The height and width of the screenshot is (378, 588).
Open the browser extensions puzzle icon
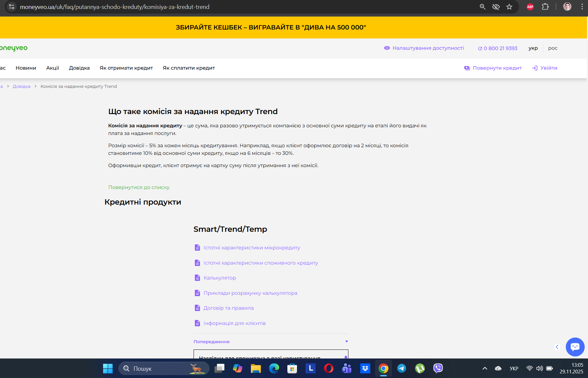[545, 7]
